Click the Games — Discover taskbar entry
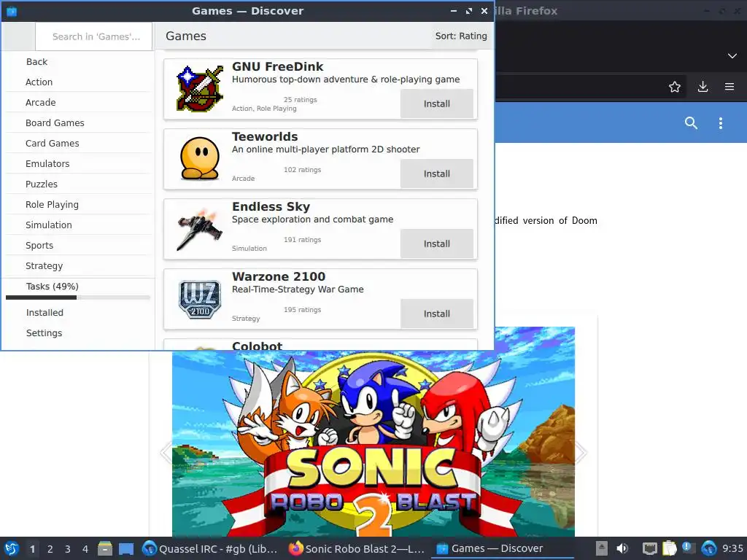This screenshot has height=560, width=747. 502,548
